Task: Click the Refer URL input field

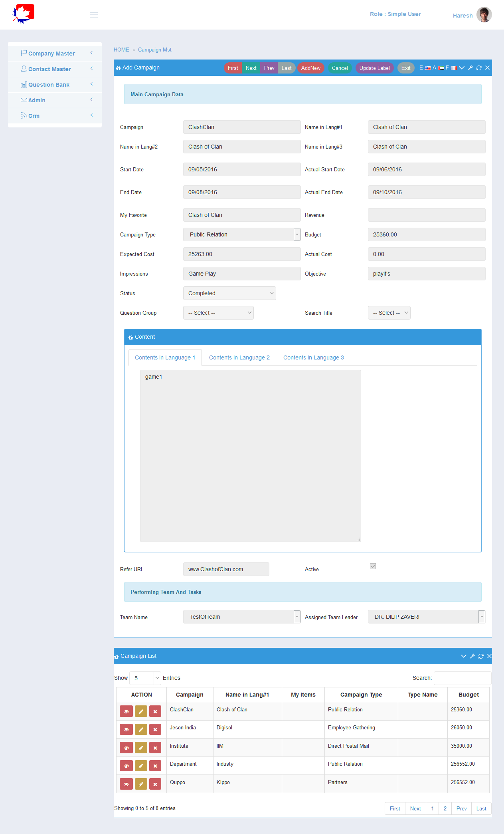Action: 226,569
